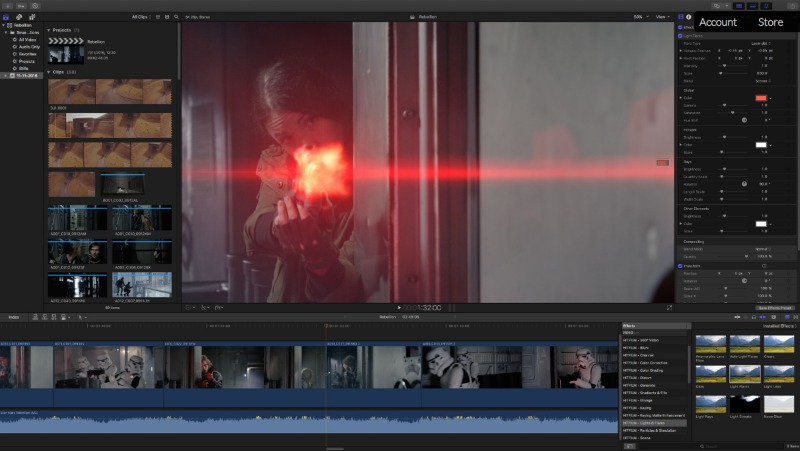Click the Hotspot Color white swatch
Screen dimensions: 800x451
761,145
